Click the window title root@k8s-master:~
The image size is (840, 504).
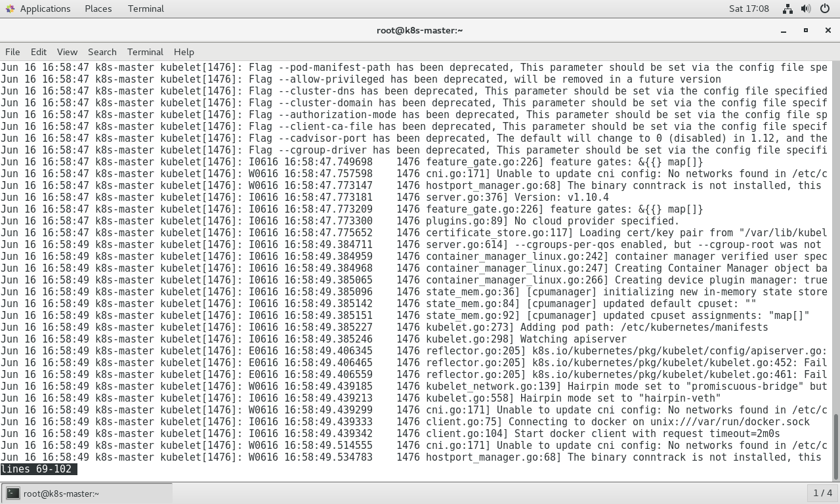[420, 30]
